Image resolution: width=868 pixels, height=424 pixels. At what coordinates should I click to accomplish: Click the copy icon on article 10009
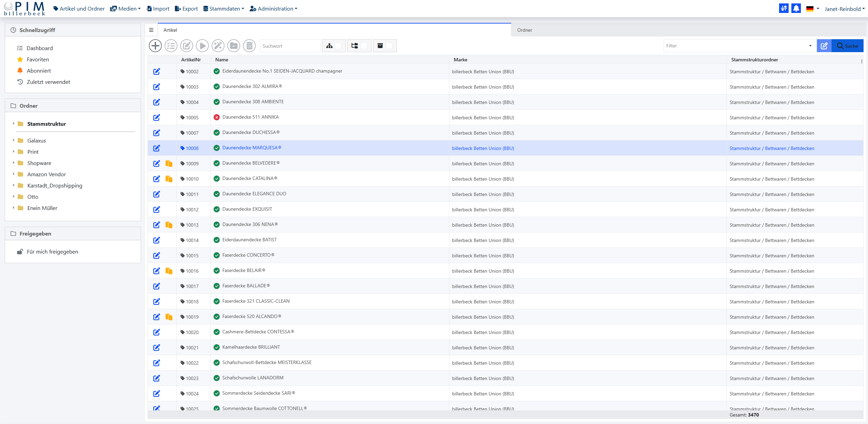click(169, 164)
